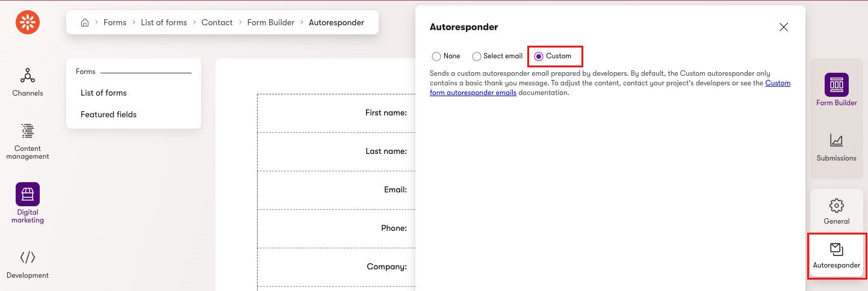Viewport: 868px width, 291px height.
Task: Select the Autoresponder tab
Action: tap(836, 256)
